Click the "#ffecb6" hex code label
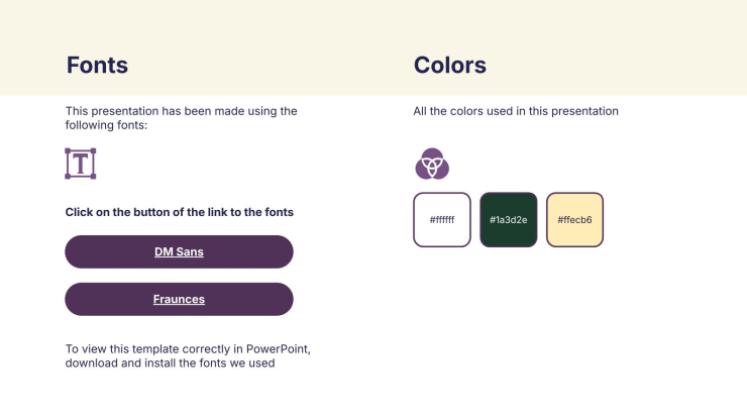The height and width of the screenshot is (420, 747). click(x=575, y=220)
